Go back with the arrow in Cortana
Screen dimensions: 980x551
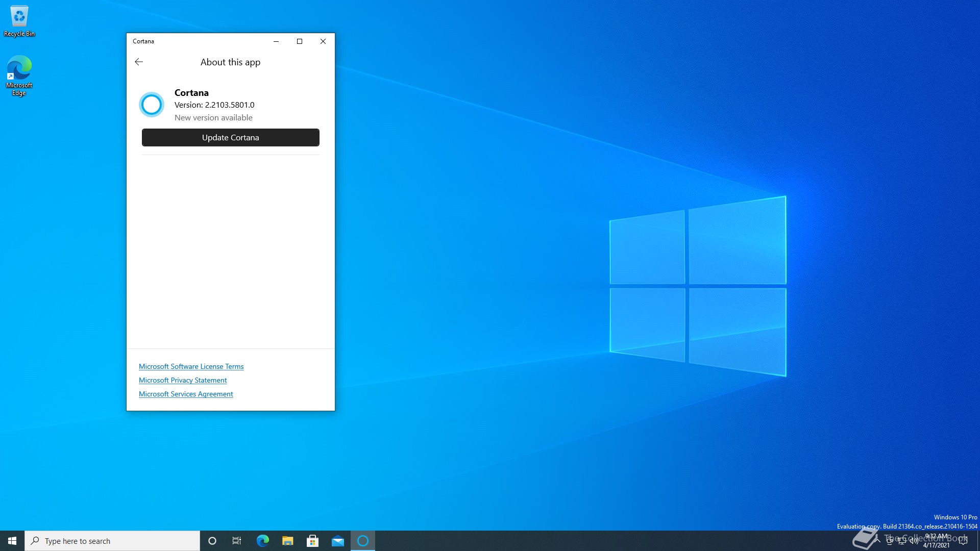coord(139,62)
